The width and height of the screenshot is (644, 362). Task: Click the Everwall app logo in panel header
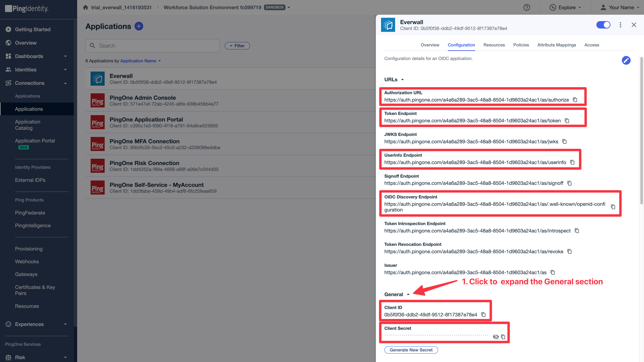pyautogui.click(x=388, y=25)
